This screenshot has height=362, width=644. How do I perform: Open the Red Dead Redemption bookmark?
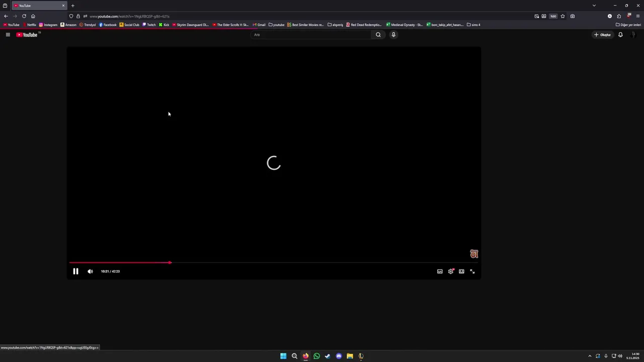click(364, 25)
